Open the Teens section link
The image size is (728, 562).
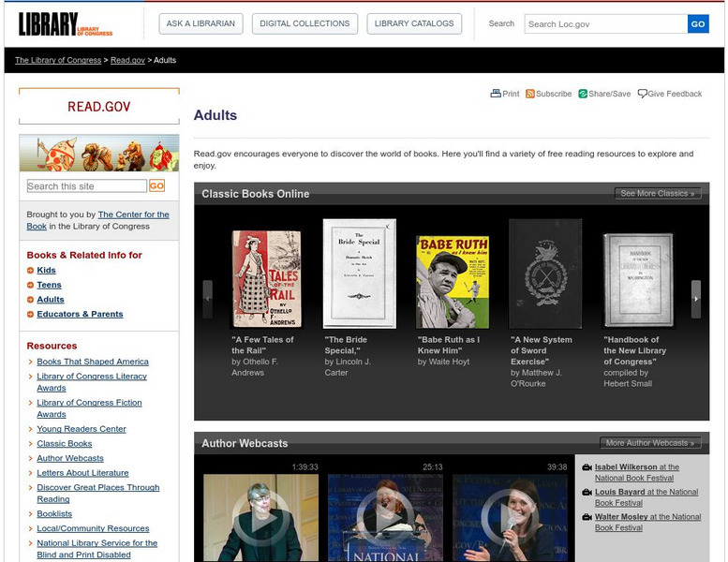pyautogui.click(x=49, y=285)
